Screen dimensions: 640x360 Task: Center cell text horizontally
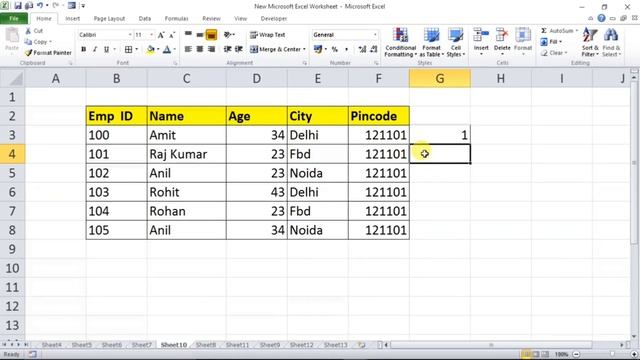200,49
